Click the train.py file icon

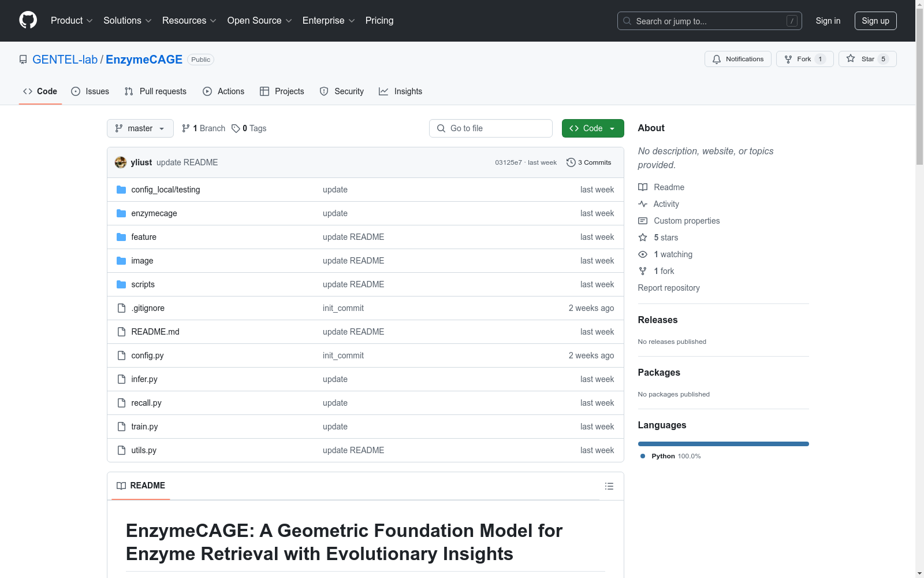121,427
